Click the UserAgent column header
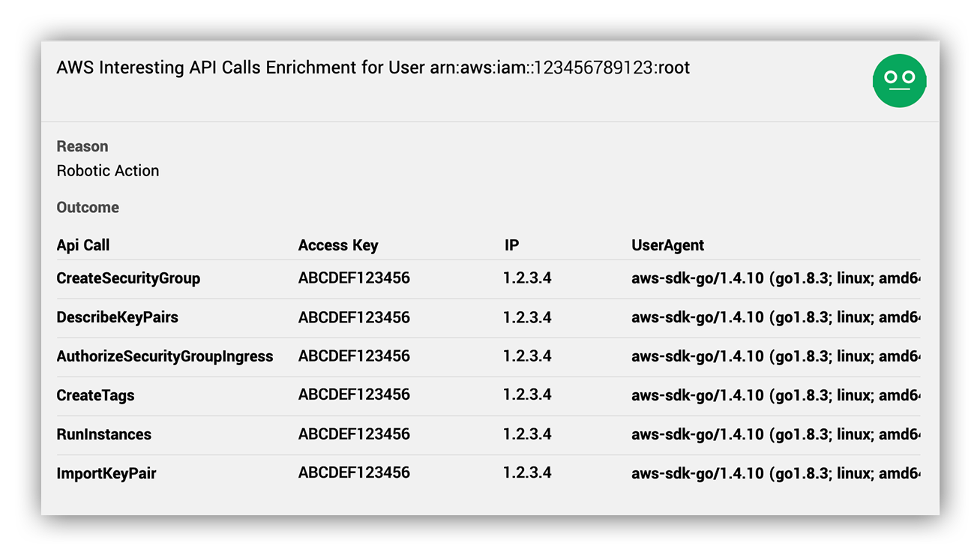The width and height of the screenshot is (980, 558). click(668, 245)
